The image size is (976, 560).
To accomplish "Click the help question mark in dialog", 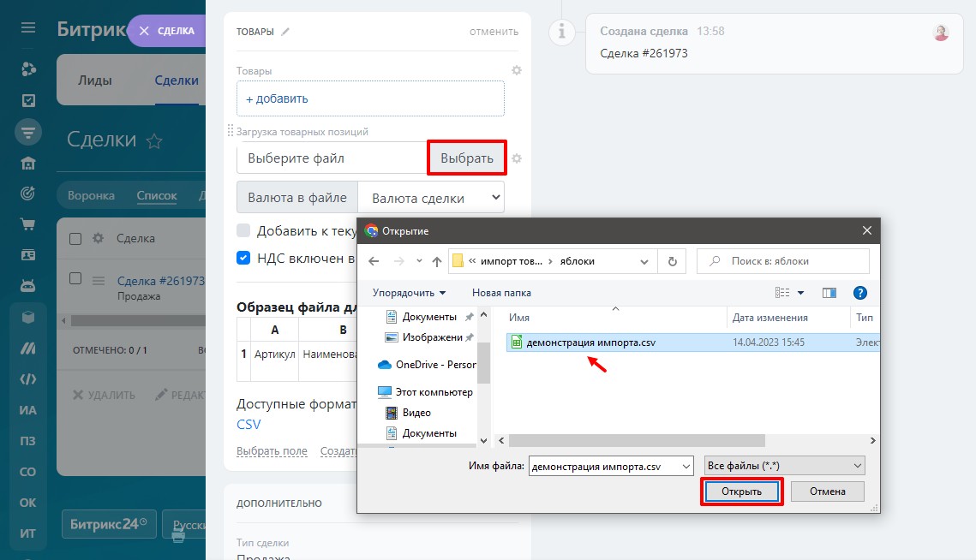I will 860,293.
